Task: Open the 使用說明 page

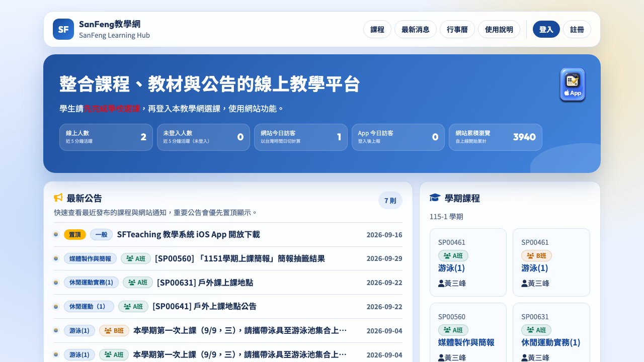Action: click(x=499, y=29)
